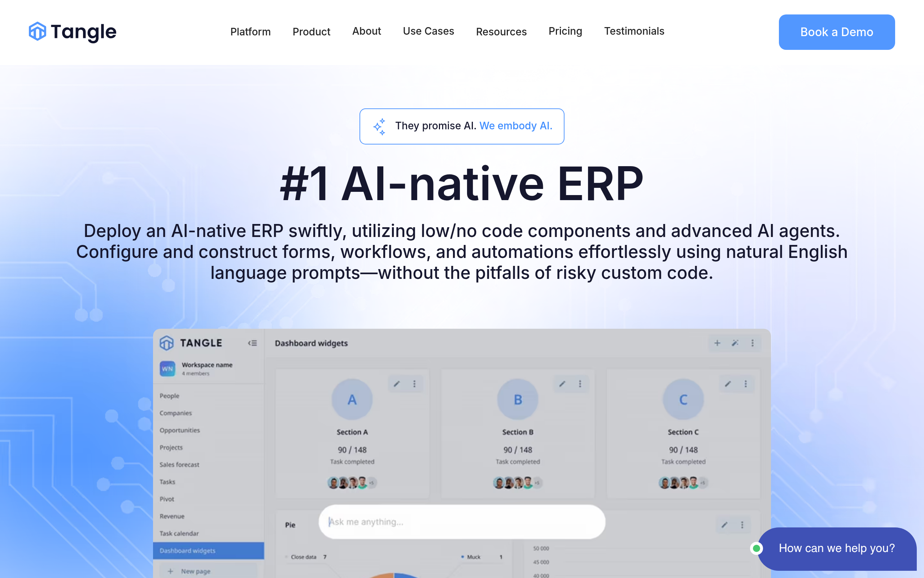Click the 'Dashboard widgets' header title
The image size is (924, 578).
[311, 343]
